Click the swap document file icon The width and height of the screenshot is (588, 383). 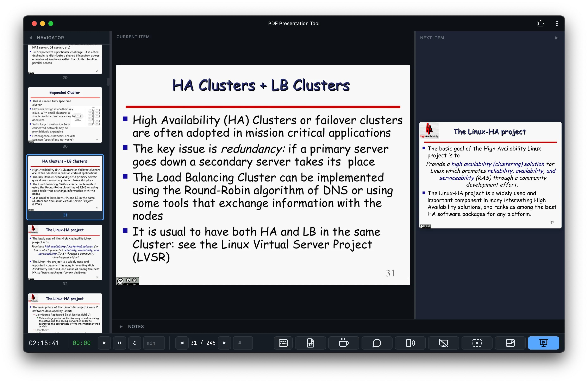(310, 343)
